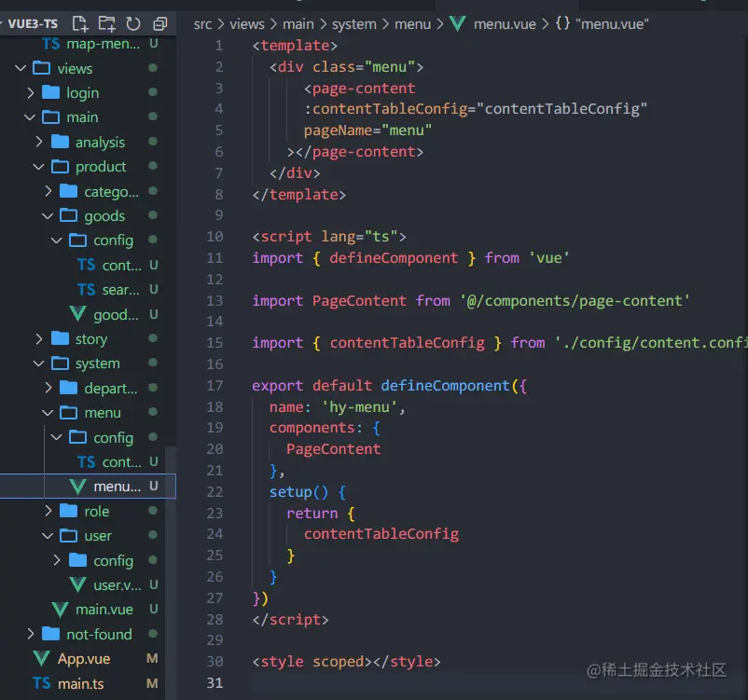Screen dimensions: 748x700
Task: Expand the depart... folder chevron
Action: (x=48, y=388)
